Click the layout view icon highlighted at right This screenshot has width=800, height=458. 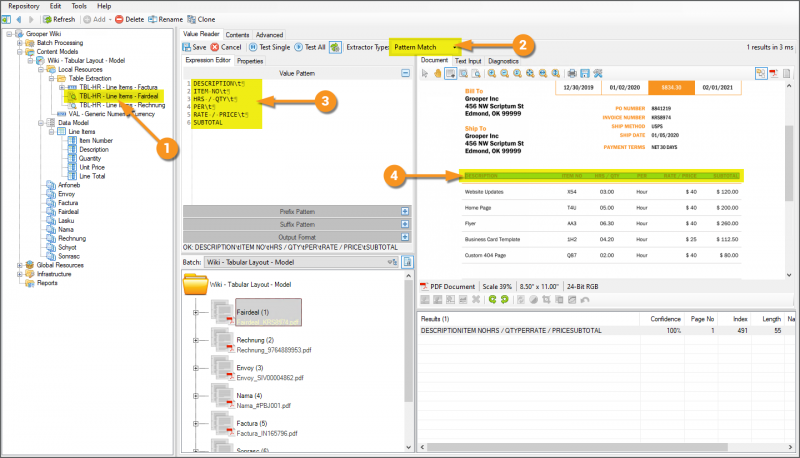(x=761, y=73)
